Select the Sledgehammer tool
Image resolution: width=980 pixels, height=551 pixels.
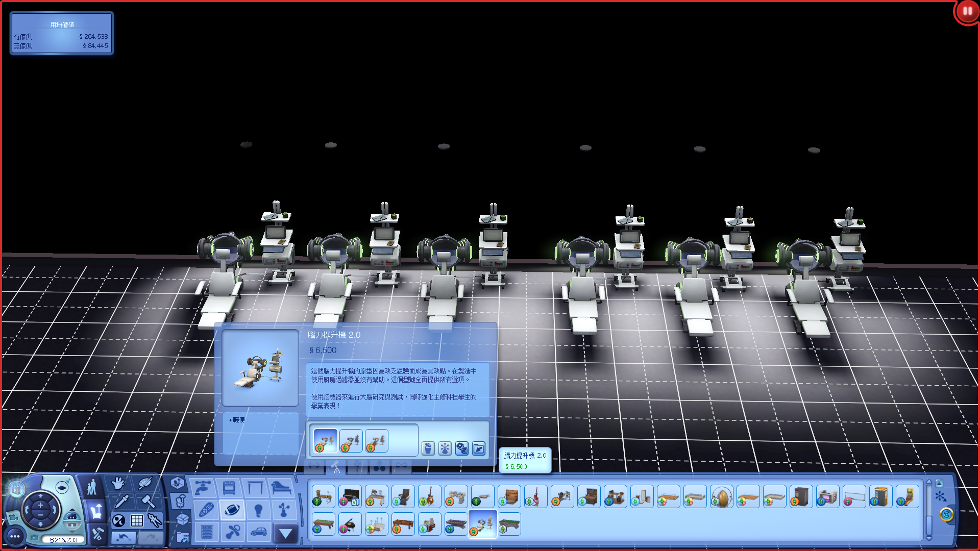(x=148, y=501)
